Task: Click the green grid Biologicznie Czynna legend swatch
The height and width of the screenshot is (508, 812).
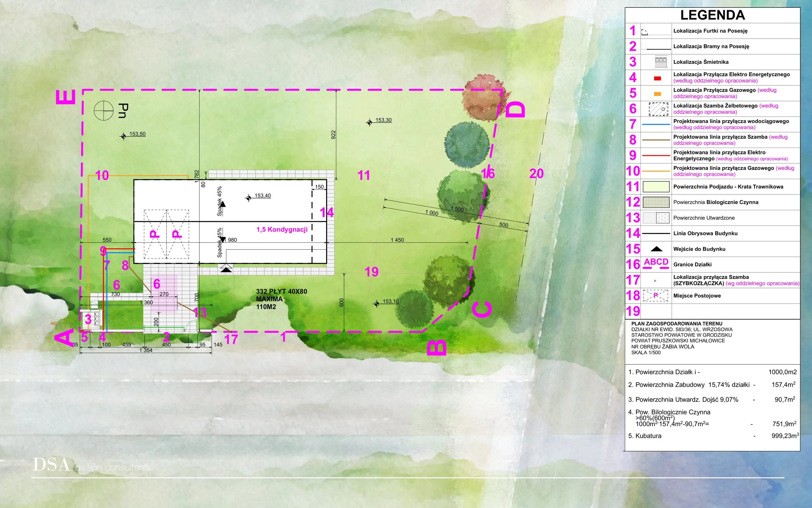Action: 655,202
